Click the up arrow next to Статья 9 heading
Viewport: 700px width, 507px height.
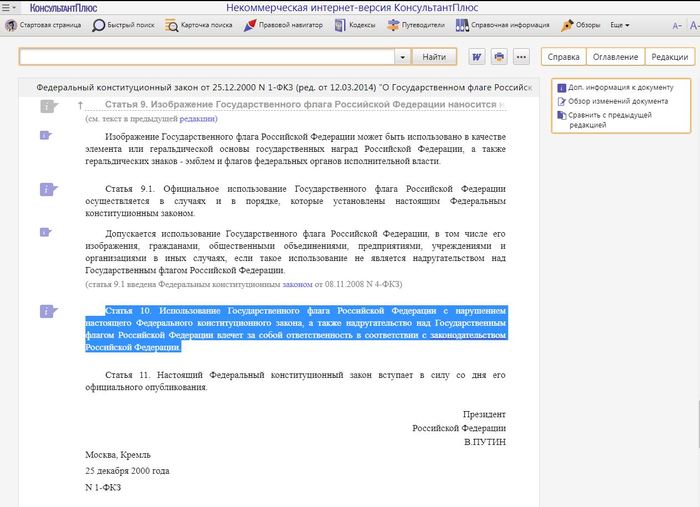pos(80,105)
